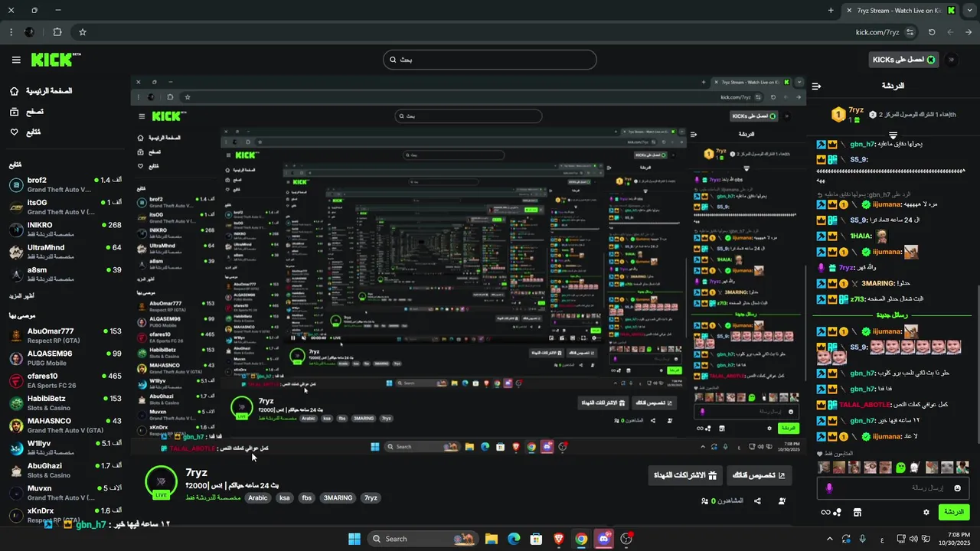Open the hamburger menu beside the KICK logo
980x551 pixels.
pyautogui.click(x=16, y=60)
